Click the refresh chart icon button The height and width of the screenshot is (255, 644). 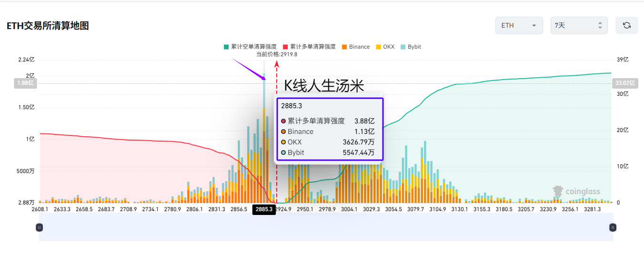[626, 25]
